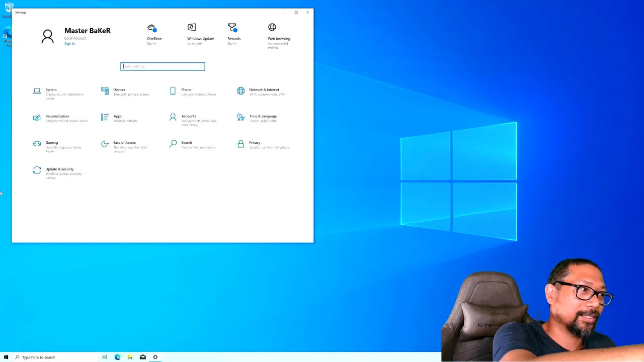Screen dimensions: 644x362
Task: Open the Search settings category
Action: pos(193,145)
